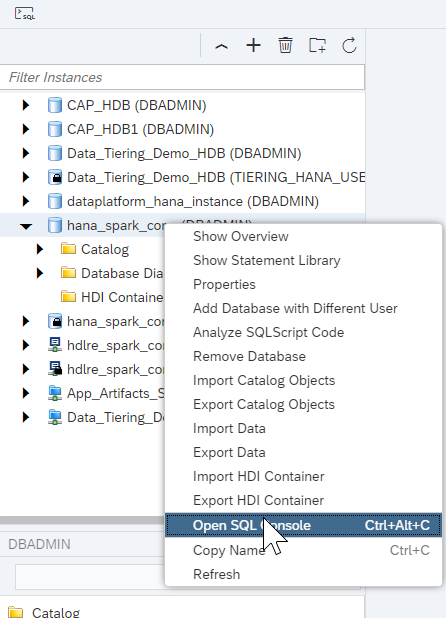
Task: Expand the locked hdlre_spark_cor node
Action: (26, 369)
